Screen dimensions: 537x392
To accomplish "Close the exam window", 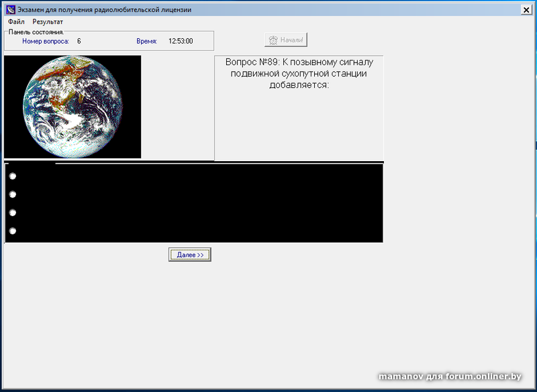I will click(x=526, y=9).
